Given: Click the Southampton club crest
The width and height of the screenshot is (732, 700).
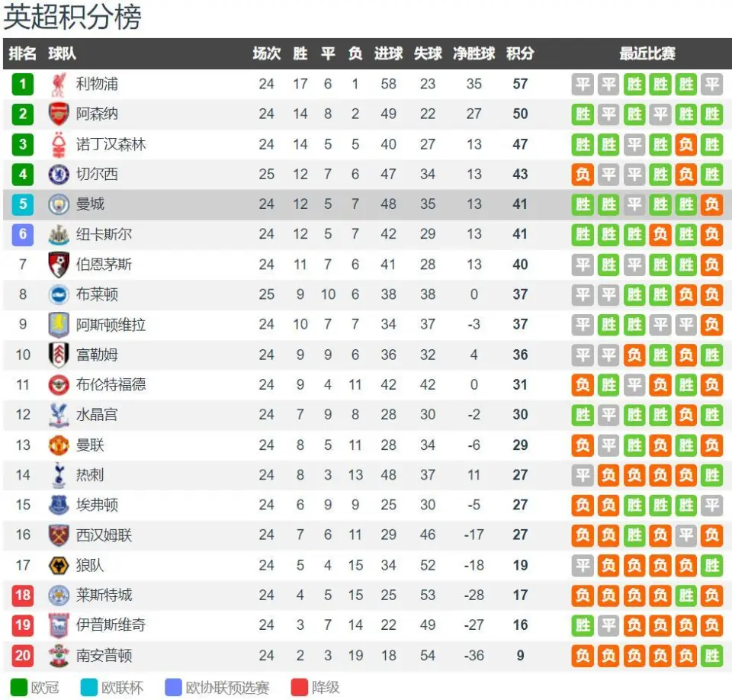Looking at the screenshot, I should tap(59, 655).
